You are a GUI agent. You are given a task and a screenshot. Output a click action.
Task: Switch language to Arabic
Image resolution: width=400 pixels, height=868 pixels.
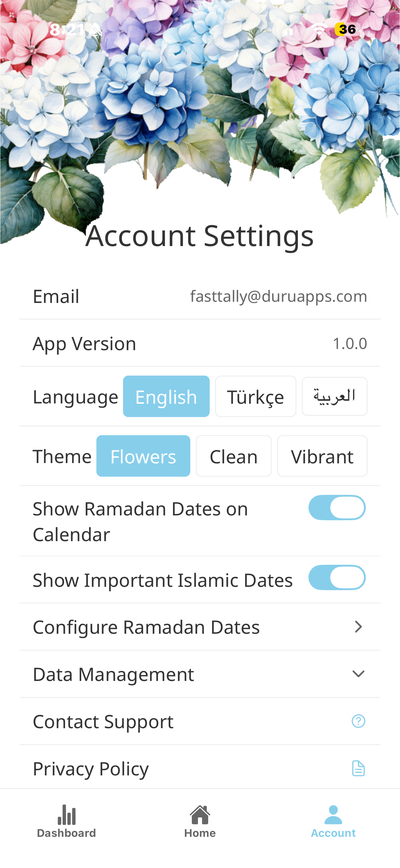(x=334, y=396)
